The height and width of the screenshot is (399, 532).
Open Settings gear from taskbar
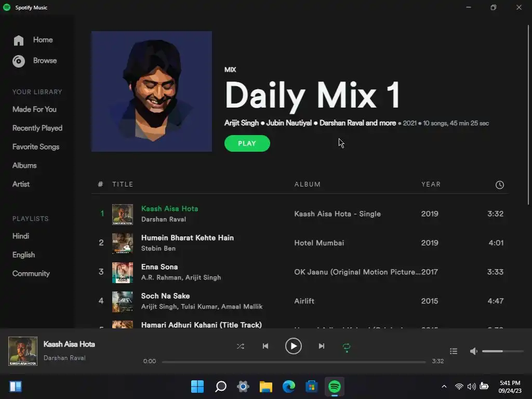(x=243, y=387)
